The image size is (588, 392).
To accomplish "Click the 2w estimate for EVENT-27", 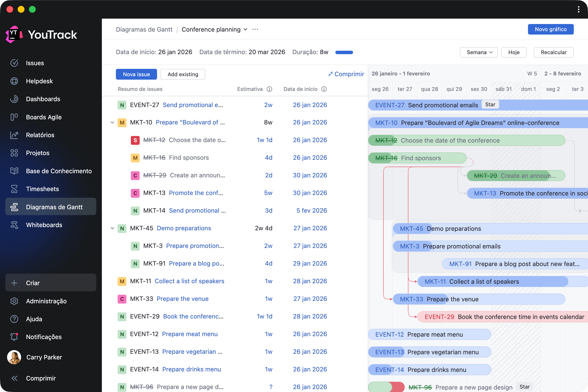I will pyautogui.click(x=268, y=105).
